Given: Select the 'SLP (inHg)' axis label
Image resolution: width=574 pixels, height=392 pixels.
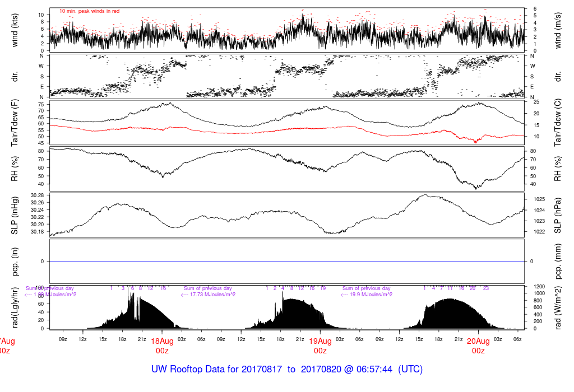Looking at the screenshot, I should click(14, 216).
